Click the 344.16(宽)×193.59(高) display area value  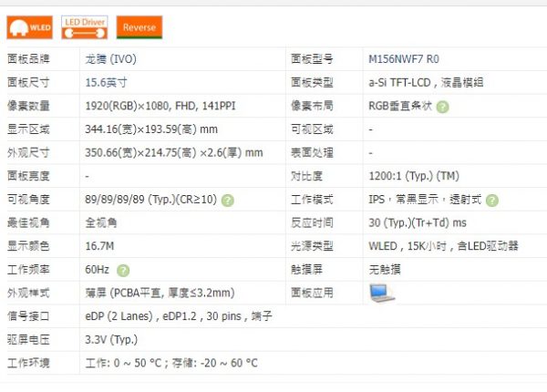click(x=151, y=129)
